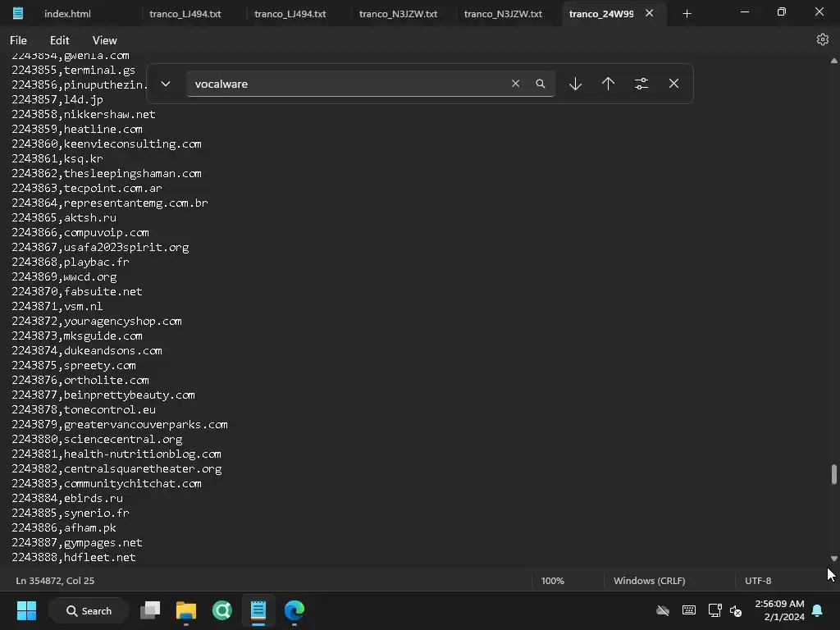Click the line 2243865,aktsh.ru
Screen dimensions: 840x630
tap(64, 217)
